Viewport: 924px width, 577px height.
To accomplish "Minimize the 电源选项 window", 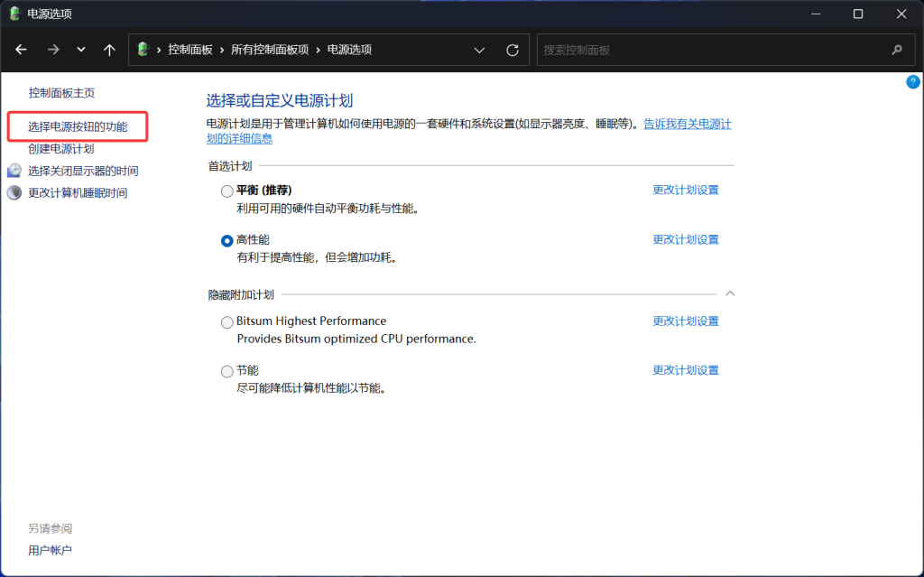I will [x=816, y=14].
